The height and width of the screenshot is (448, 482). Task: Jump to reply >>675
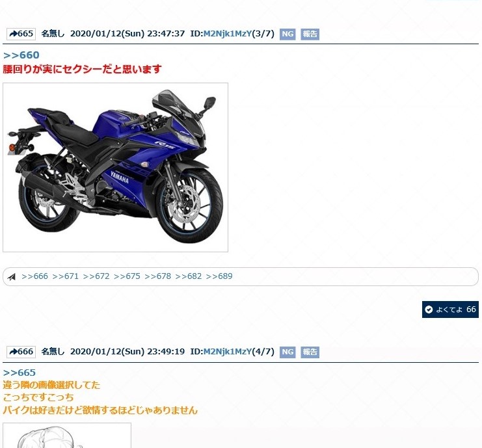pyautogui.click(x=127, y=276)
